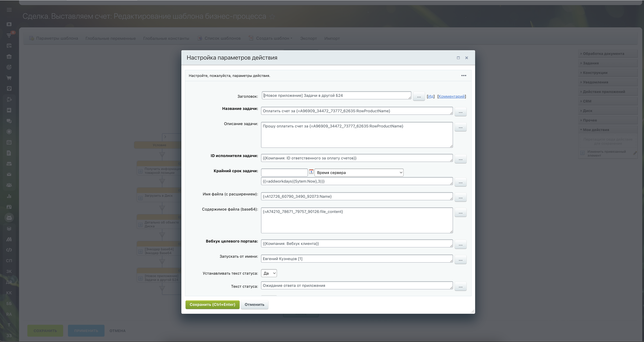
Task: Open value picker for Запускать от имени
Action: 460,260
